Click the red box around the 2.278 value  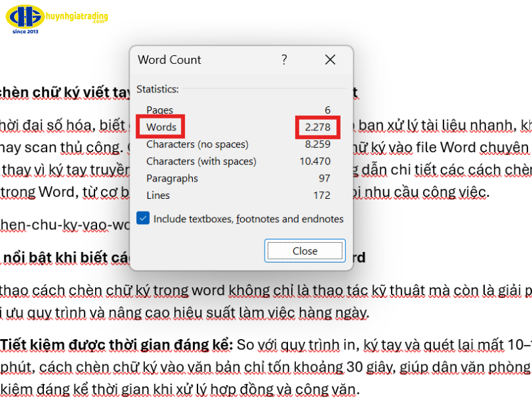point(317,127)
